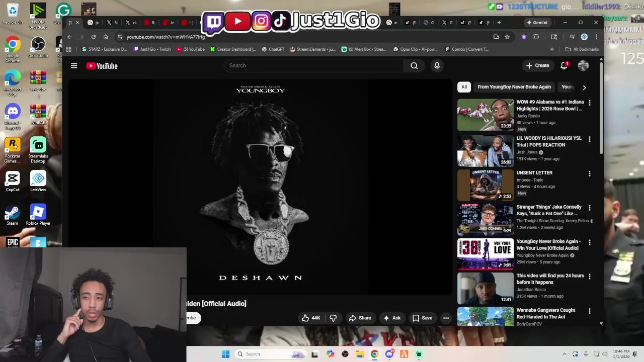Bookmark this page with the star
This screenshot has height=362, width=644.
[x=507, y=37]
